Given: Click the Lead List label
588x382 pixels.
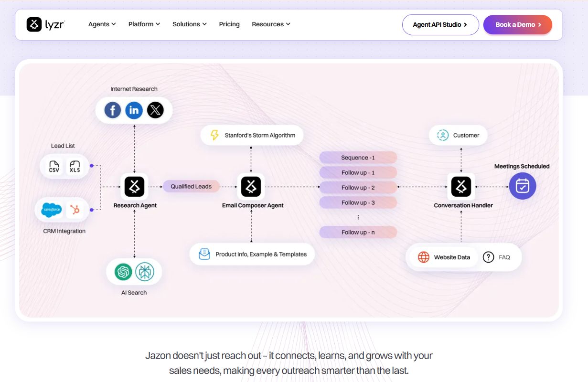Looking at the screenshot, I should [63, 146].
